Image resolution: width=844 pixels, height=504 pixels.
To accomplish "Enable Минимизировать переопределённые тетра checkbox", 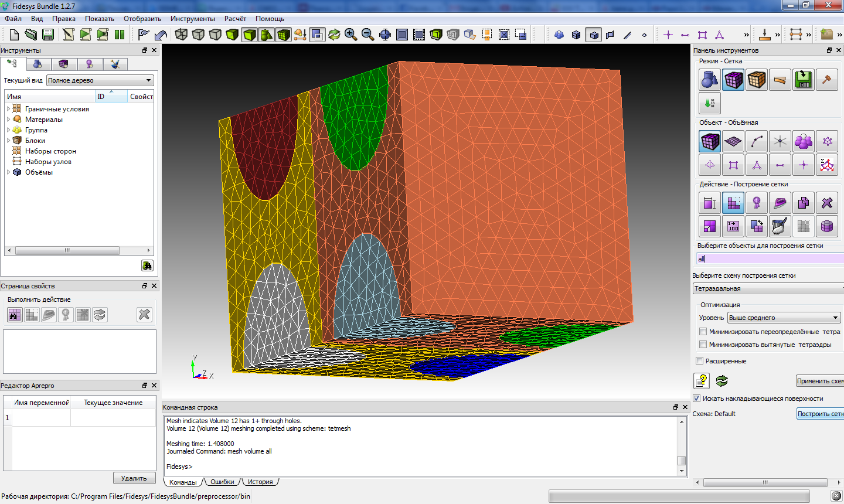I will pyautogui.click(x=703, y=332).
